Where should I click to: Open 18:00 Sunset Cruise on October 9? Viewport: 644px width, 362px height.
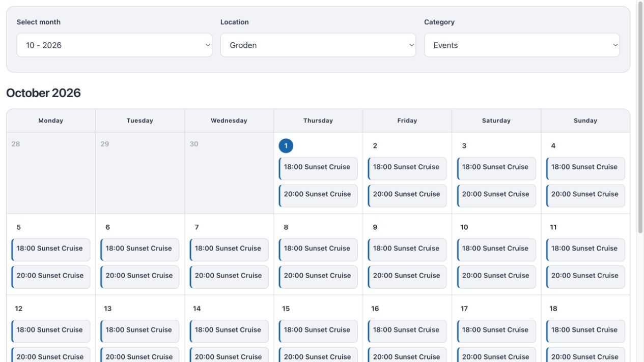(407, 250)
